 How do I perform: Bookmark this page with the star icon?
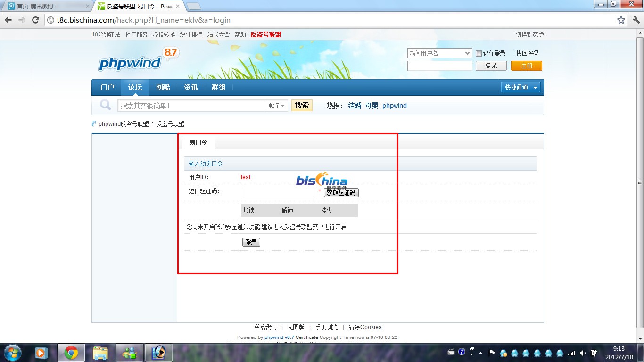621,20
